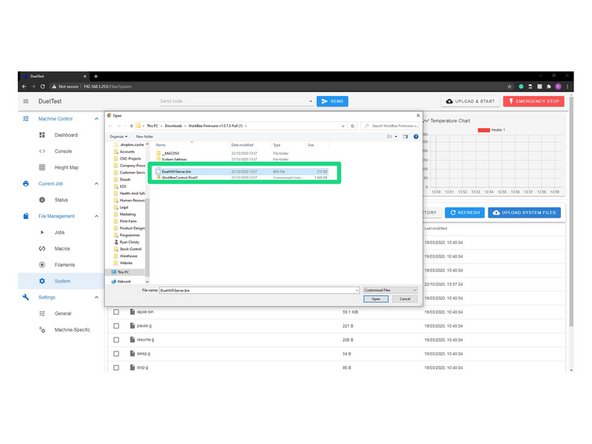Click the Not secure warning icon
Image resolution: width=592 pixels, height=444 pixels.
pos(54,86)
